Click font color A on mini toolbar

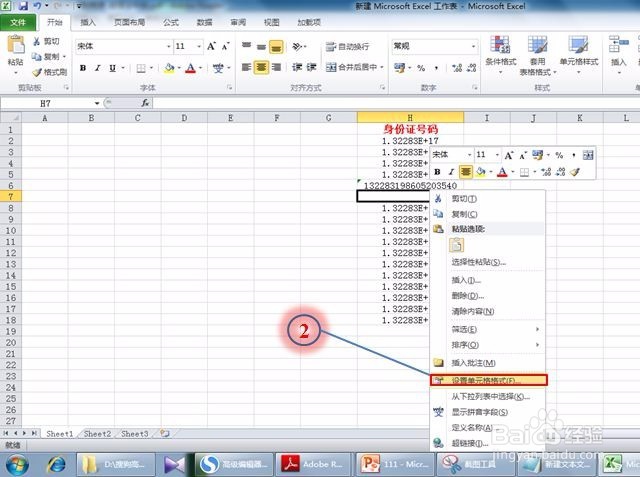click(x=502, y=172)
